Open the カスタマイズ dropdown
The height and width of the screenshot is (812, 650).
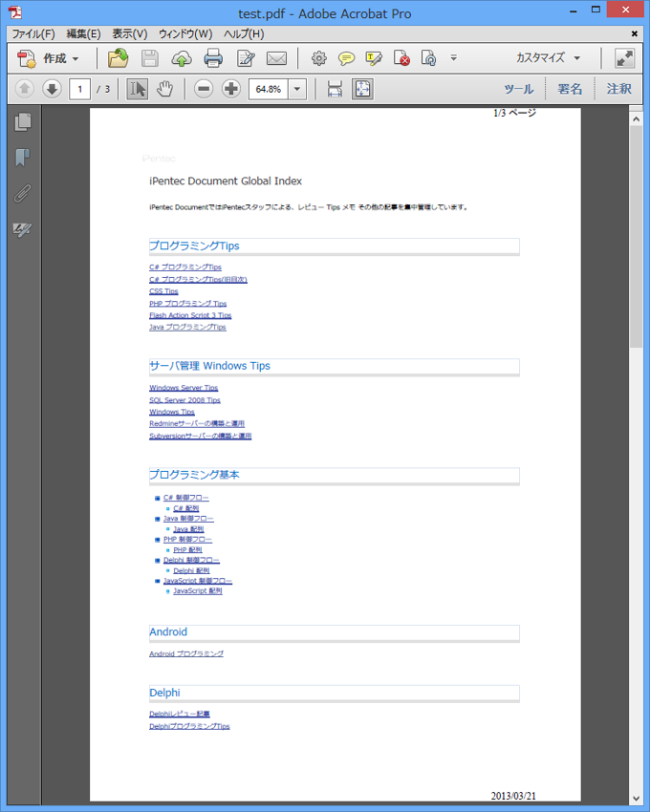click(x=548, y=58)
